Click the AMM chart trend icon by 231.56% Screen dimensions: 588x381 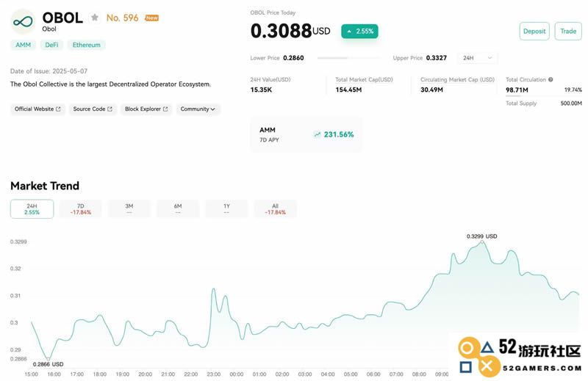point(318,134)
